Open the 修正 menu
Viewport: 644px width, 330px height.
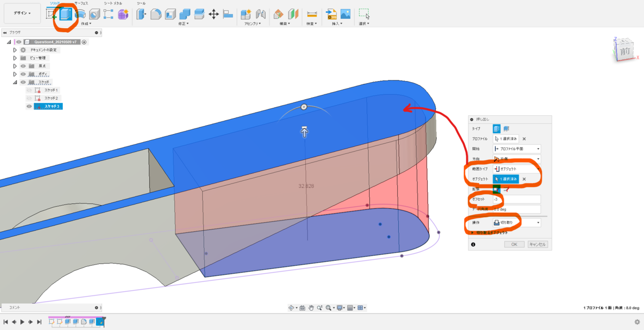click(x=185, y=24)
